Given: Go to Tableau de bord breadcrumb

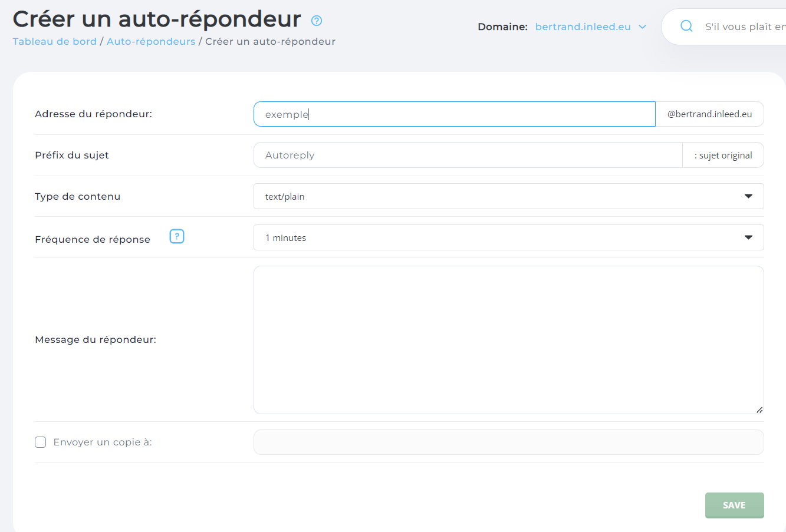Looking at the screenshot, I should 55,41.
